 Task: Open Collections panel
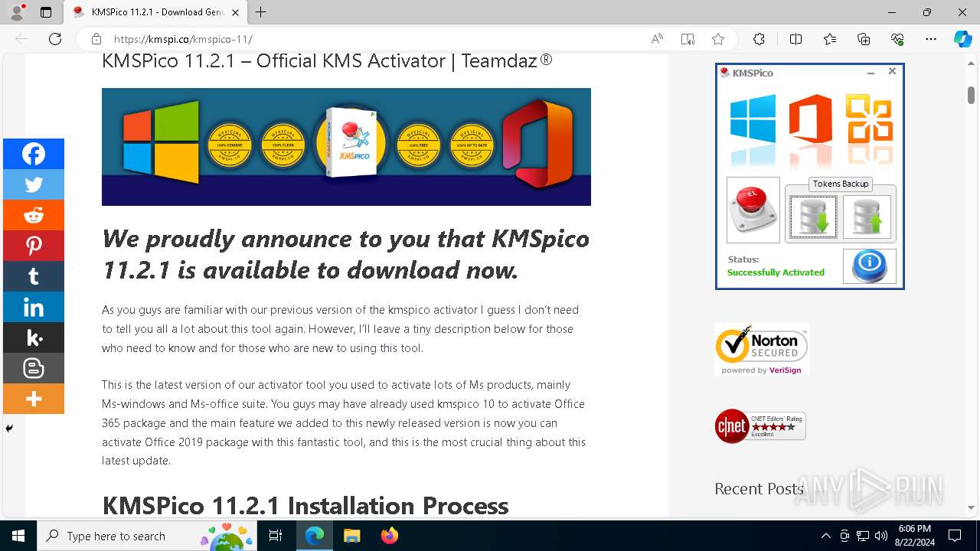[x=864, y=39]
